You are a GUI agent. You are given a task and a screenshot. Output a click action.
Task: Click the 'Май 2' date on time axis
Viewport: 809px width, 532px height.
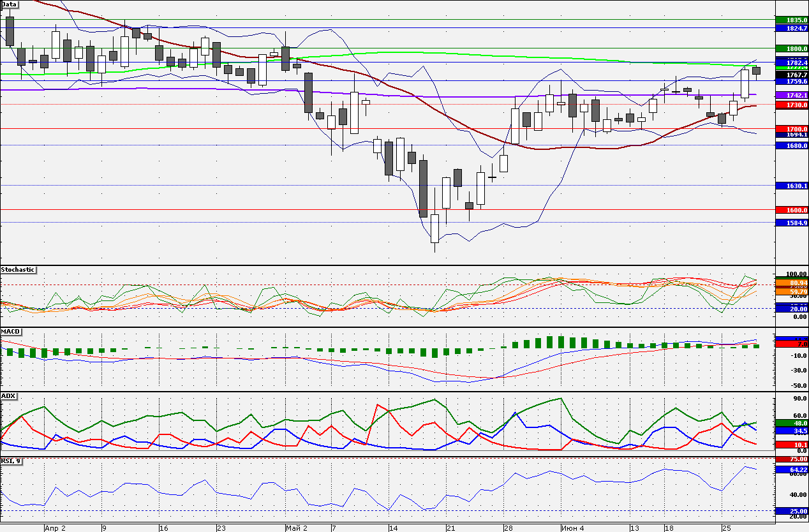pyautogui.click(x=297, y=528)
